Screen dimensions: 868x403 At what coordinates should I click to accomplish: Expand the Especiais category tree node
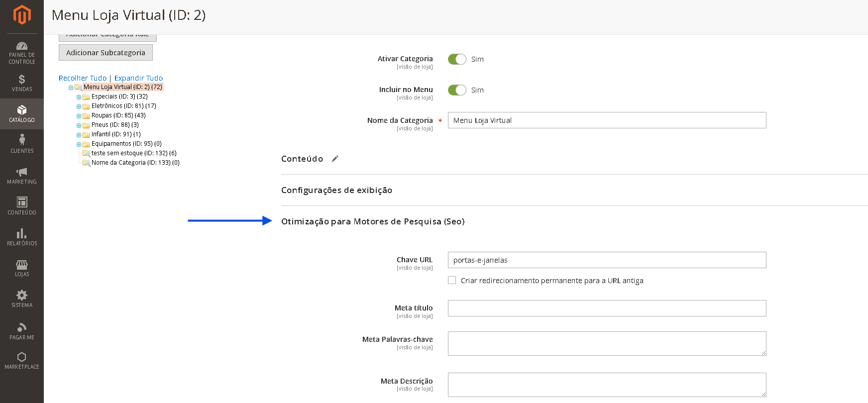pos(79,97)
